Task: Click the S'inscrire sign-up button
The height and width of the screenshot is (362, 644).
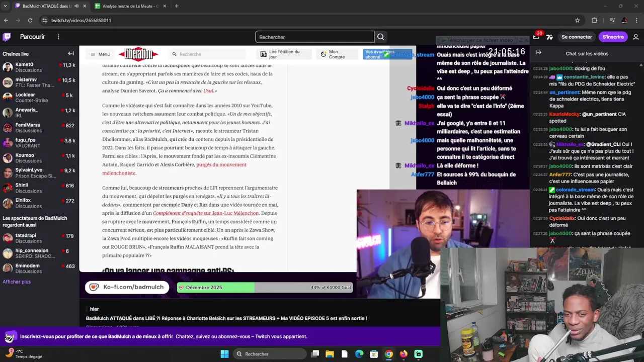Action: [613, 37]
